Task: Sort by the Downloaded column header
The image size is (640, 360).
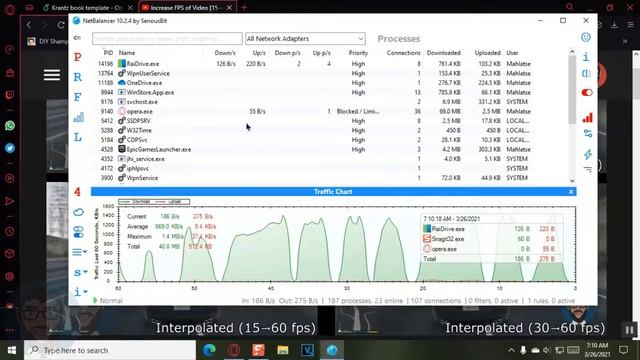Action: [443, 53]
